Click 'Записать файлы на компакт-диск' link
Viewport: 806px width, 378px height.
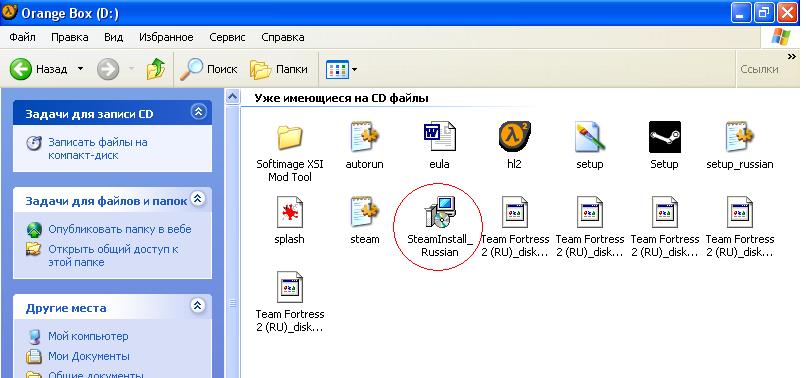point(98,148)
